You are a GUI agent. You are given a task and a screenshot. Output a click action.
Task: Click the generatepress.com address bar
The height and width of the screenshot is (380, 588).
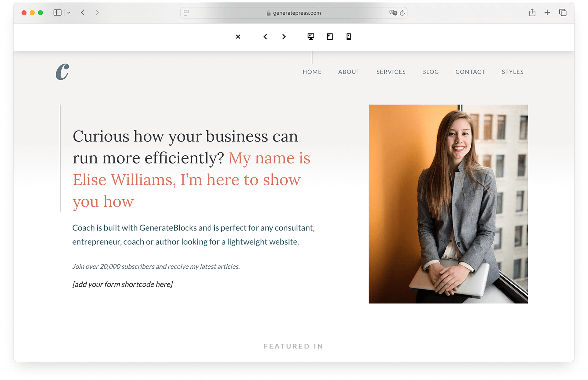point(294,13)
